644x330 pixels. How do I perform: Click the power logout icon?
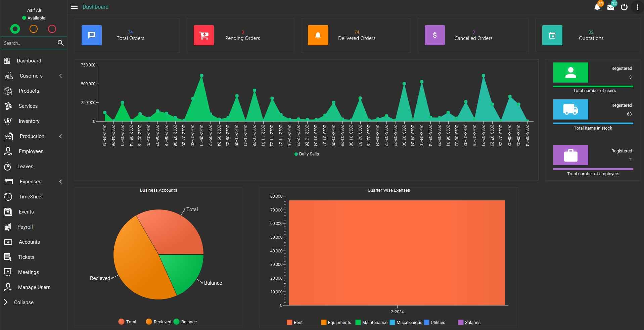(x=624, y=7)
